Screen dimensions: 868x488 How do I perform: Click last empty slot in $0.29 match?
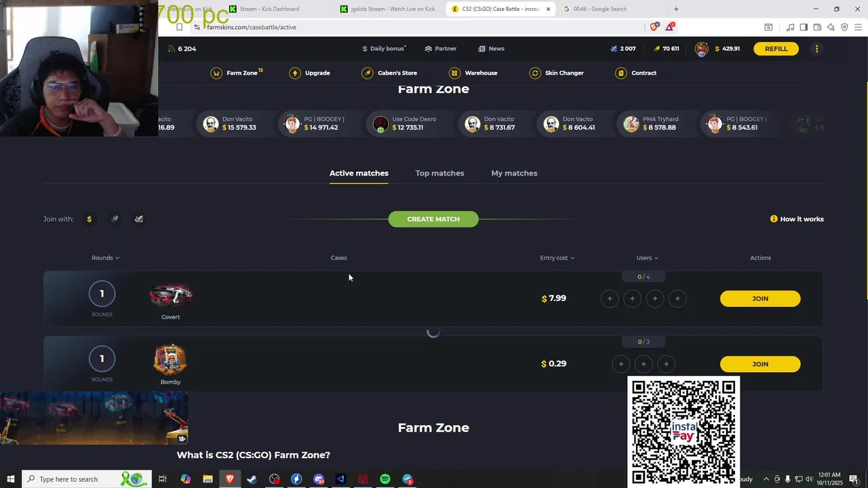coord(666,364)
